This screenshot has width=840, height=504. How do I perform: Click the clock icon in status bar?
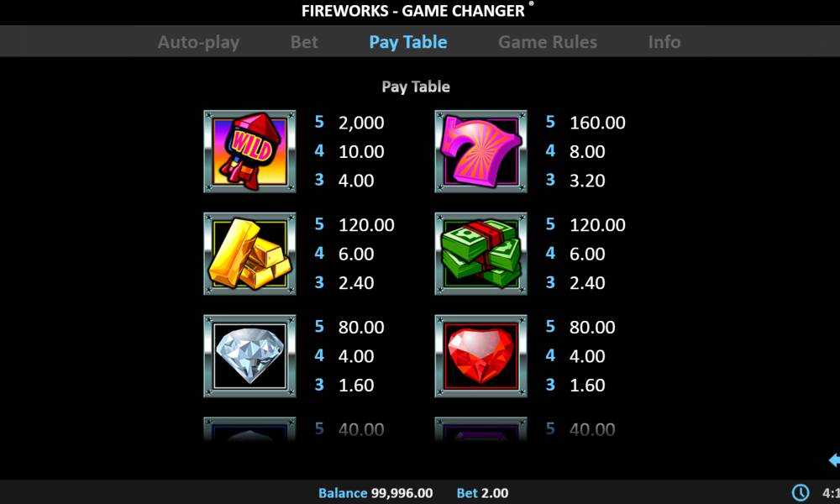pyautogui.click(x=801, y=493)
